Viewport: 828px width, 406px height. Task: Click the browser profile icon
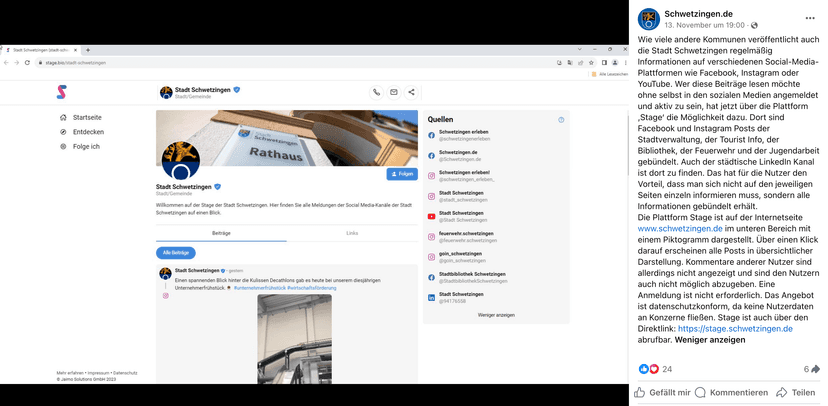[614, 62]
